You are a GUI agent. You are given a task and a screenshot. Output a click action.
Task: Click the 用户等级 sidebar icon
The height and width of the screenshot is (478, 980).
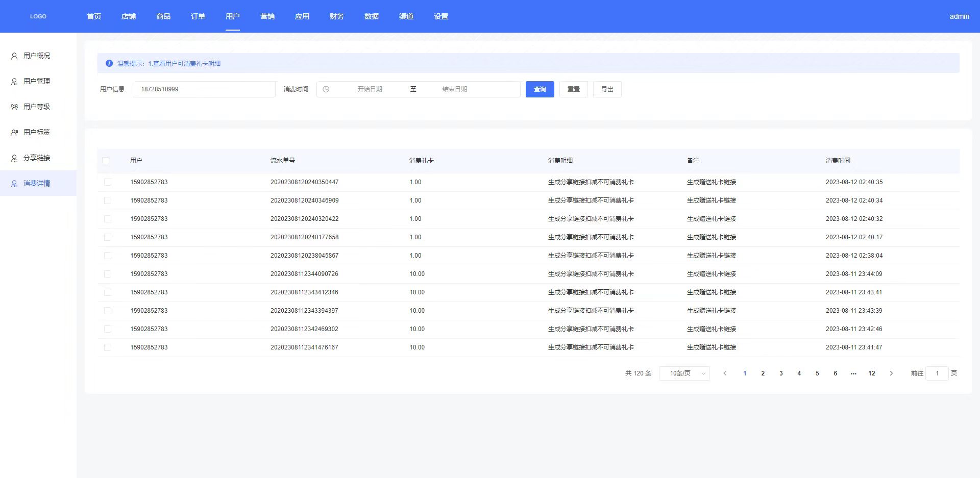tap(14, 107)
